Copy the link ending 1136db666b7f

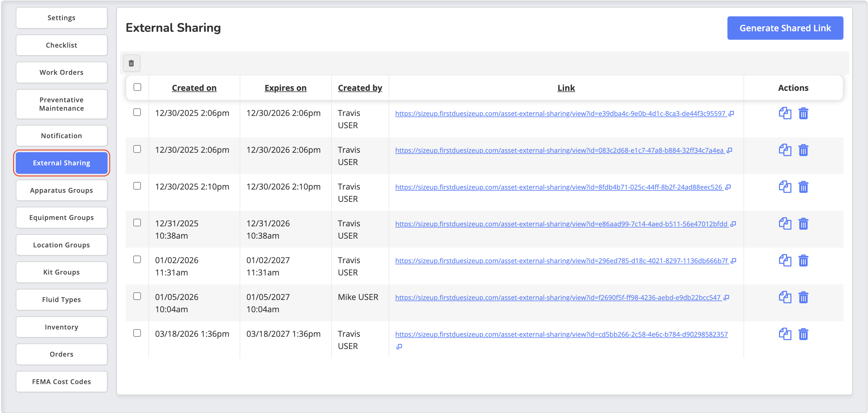point(785,260)
